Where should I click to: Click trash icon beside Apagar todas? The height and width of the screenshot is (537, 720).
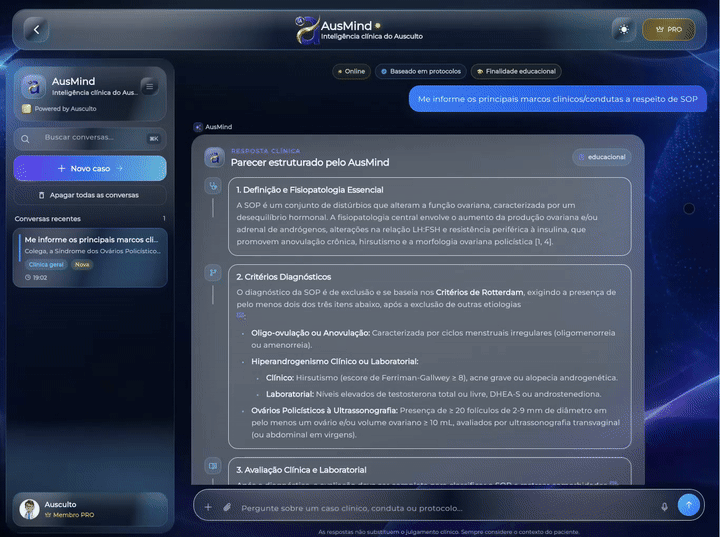(x=41, y=195)
